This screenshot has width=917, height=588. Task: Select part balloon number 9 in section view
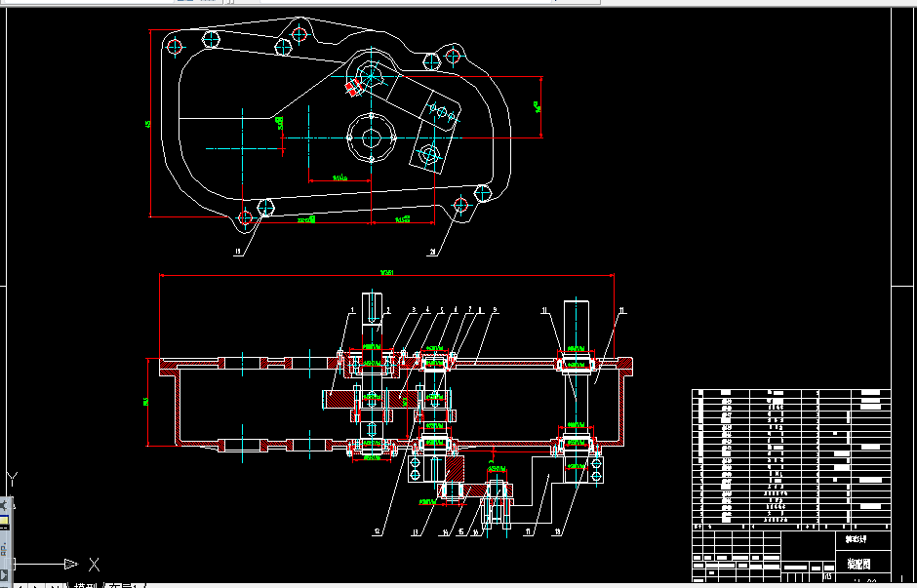[495, 310]
